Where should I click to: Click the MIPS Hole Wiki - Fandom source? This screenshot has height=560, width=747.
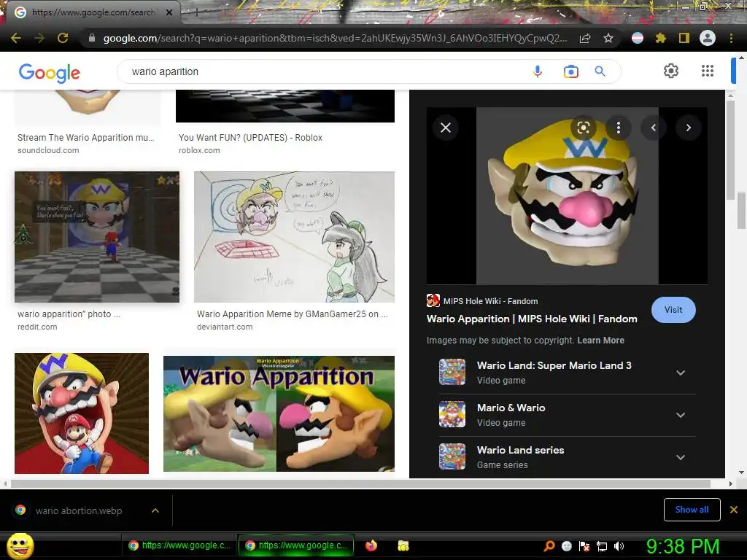click(x=482, y=301)
